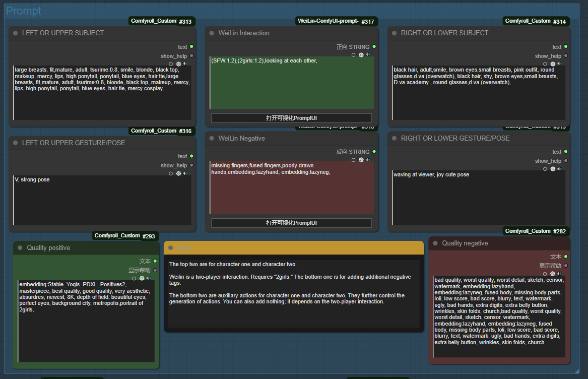Click the show_help output port of LEFT OR UPPER GESTURE/POSE
The image size is (588, 379).
(x=191, y=165)
